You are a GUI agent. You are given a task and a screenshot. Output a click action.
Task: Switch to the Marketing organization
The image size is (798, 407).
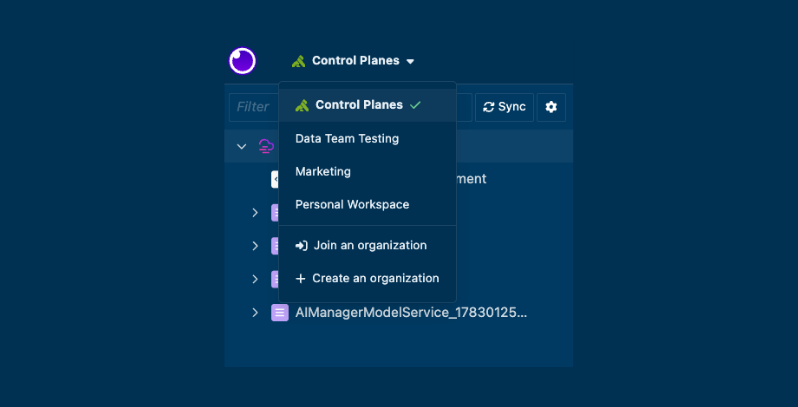(367, 171)
